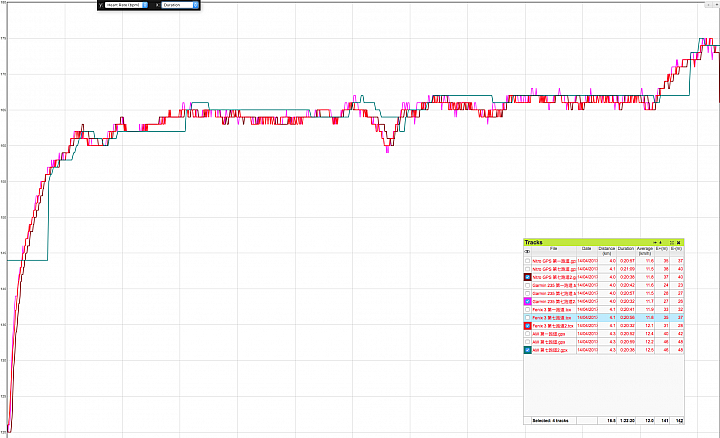Check the Nitro GPS track with distance 4.1

528,269
